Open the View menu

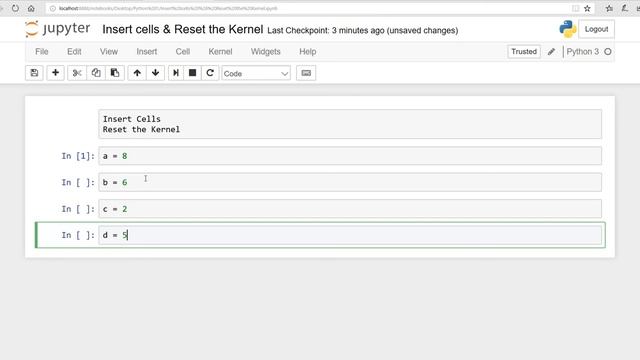pyautogui.click(x=109, y=52)
